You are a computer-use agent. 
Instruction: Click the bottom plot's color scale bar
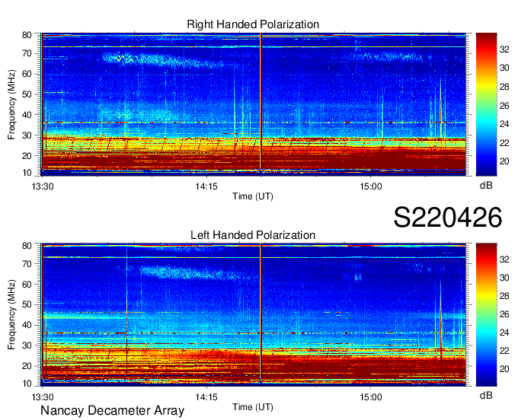(x=486, y=315)
